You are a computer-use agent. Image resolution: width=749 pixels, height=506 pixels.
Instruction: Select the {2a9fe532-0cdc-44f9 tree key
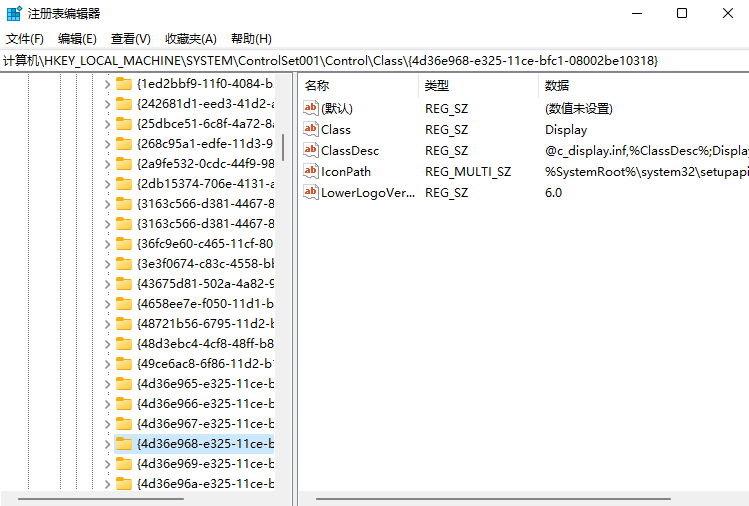205,164
